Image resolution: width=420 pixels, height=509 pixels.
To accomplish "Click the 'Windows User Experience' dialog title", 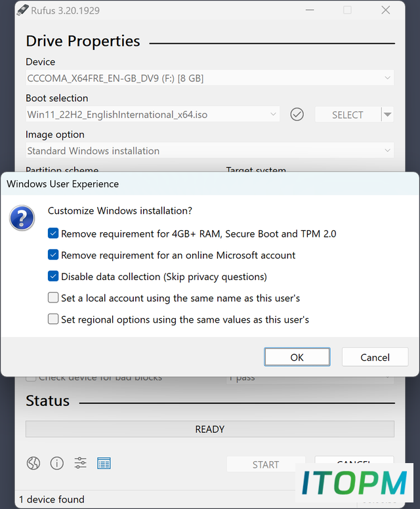I will point(63,184).
